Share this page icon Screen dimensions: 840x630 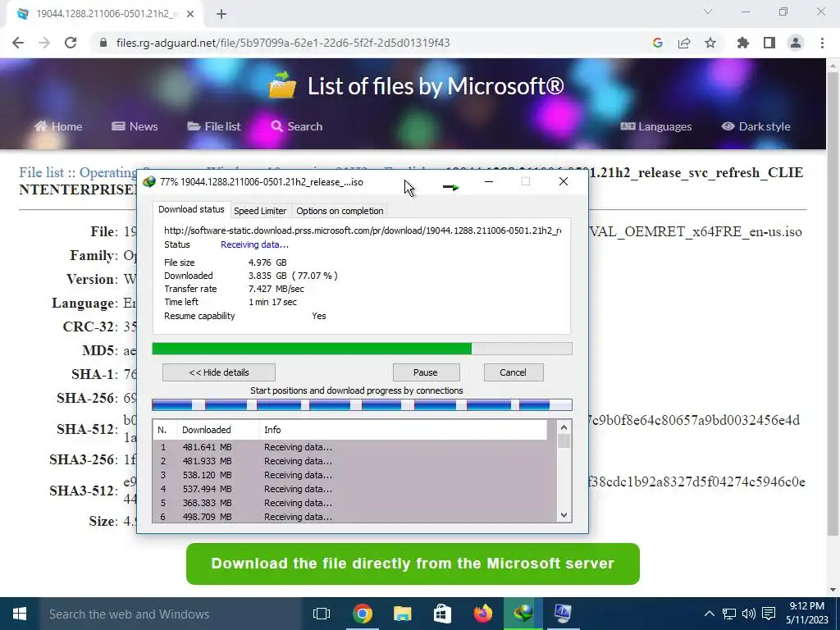(x=684, y=43)
